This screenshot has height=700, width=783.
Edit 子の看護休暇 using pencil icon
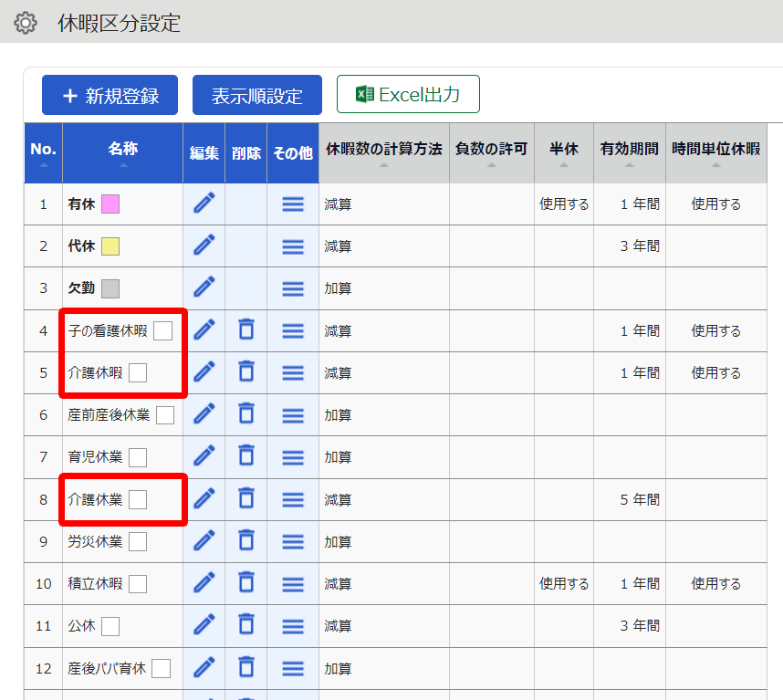(x=204, y=330)
